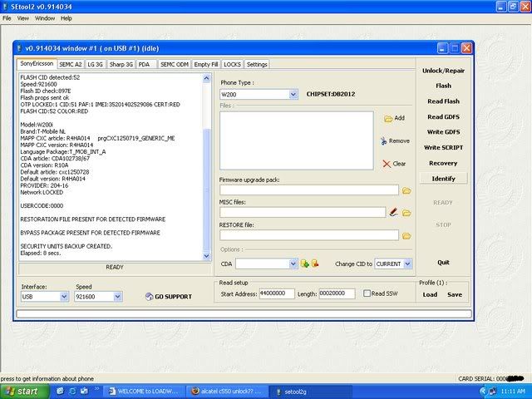Browse for Firmware upgrade pack folder icon
Image resolution: width=532 pixels, height=399 pixels.
pos(406,191)
